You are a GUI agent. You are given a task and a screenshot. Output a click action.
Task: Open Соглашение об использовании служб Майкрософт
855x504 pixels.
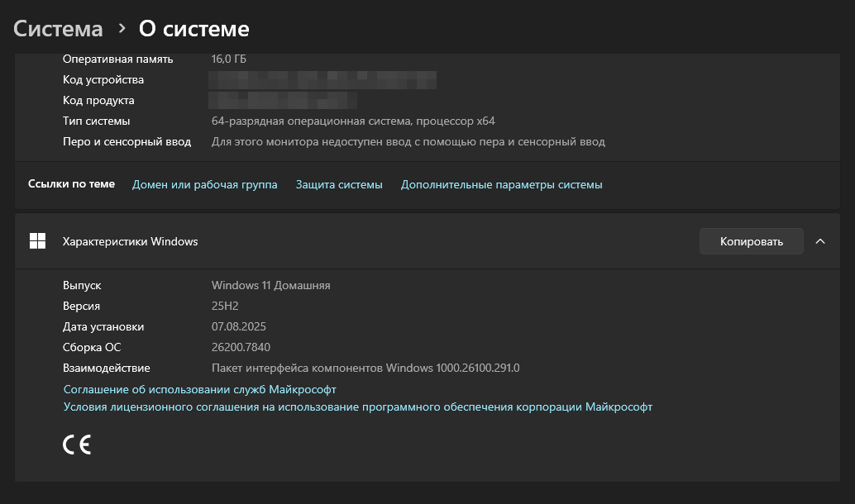[199, 388]
